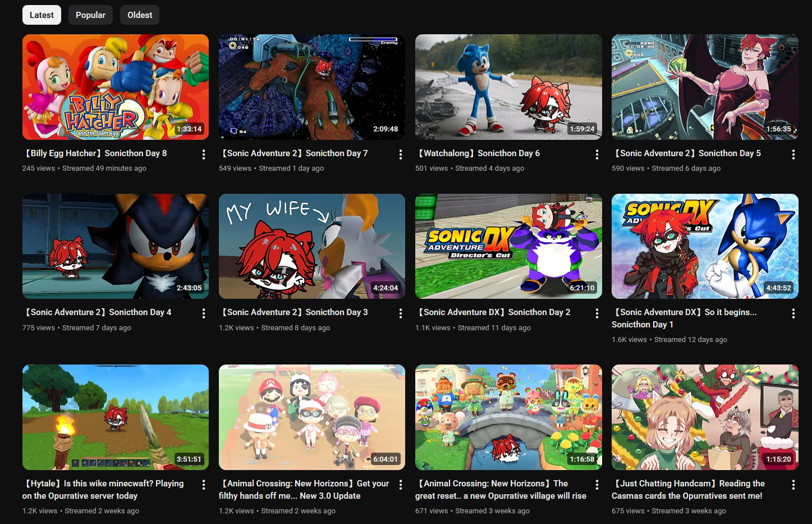Viewport: 812px width, 524px height.
Task: Click the 1:33:14 duration badge
Action: [x=189, y=129]
